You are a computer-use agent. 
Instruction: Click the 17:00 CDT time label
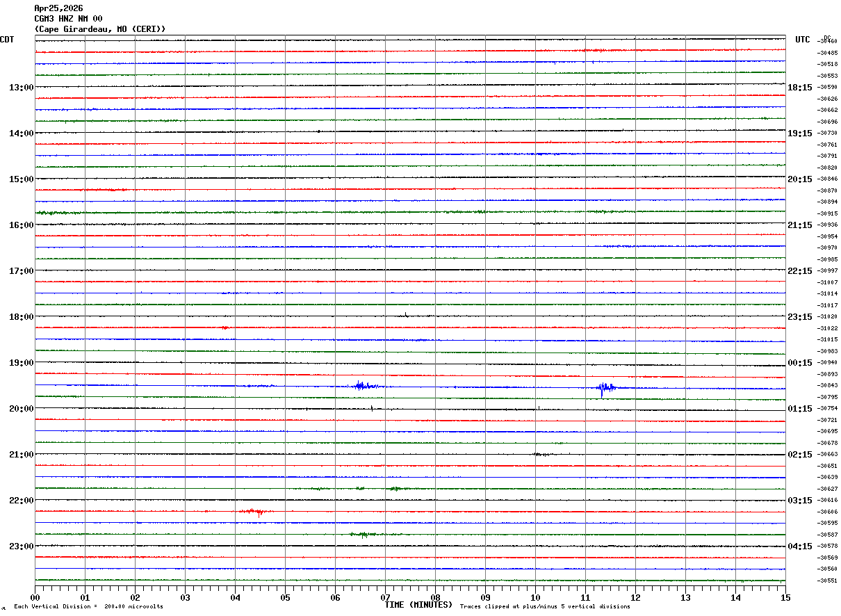tap(21, 271)
